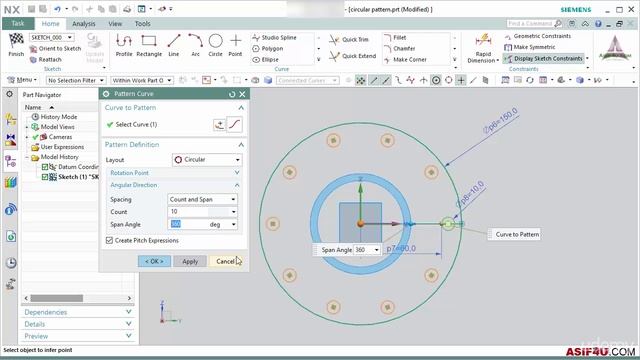Choose the Ellipse tool
The image size is (640, 360).
pos(266,60)
